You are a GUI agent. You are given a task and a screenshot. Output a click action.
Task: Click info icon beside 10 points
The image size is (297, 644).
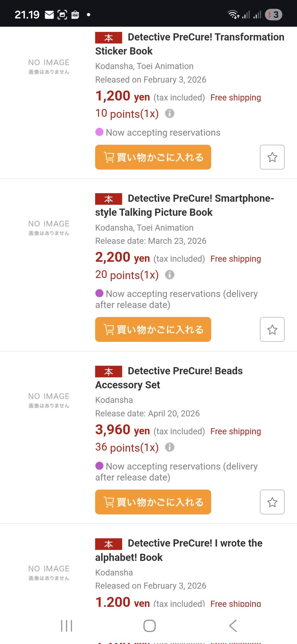pyautogui.click(x=170, y=113)
